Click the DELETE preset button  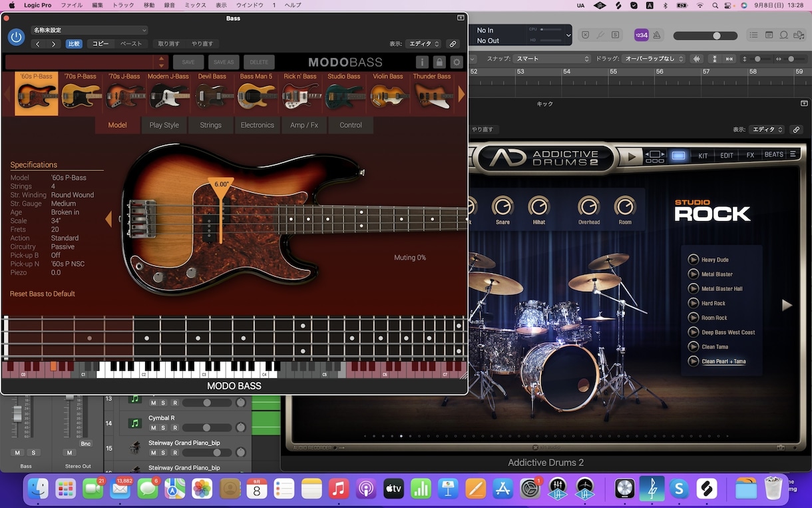coord(259,62)
